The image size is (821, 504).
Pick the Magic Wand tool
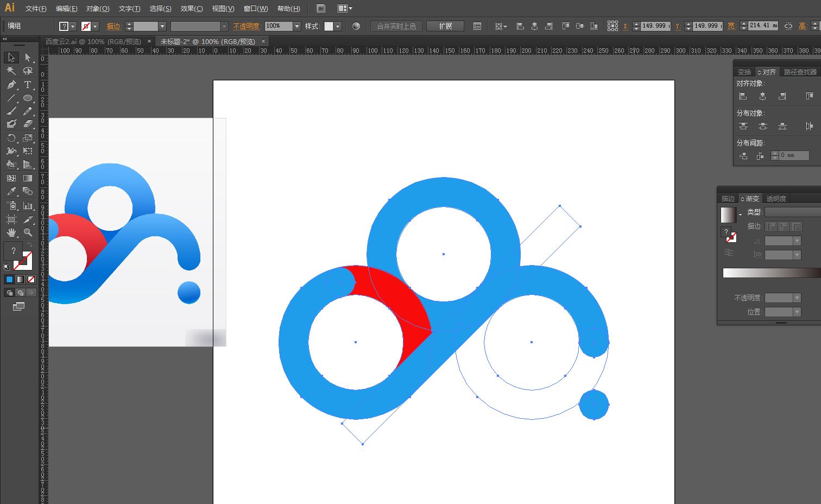[11, 71]
